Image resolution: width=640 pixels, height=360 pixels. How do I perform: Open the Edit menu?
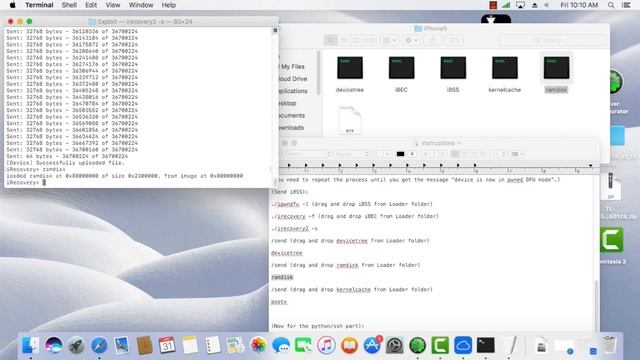(91, 5)
